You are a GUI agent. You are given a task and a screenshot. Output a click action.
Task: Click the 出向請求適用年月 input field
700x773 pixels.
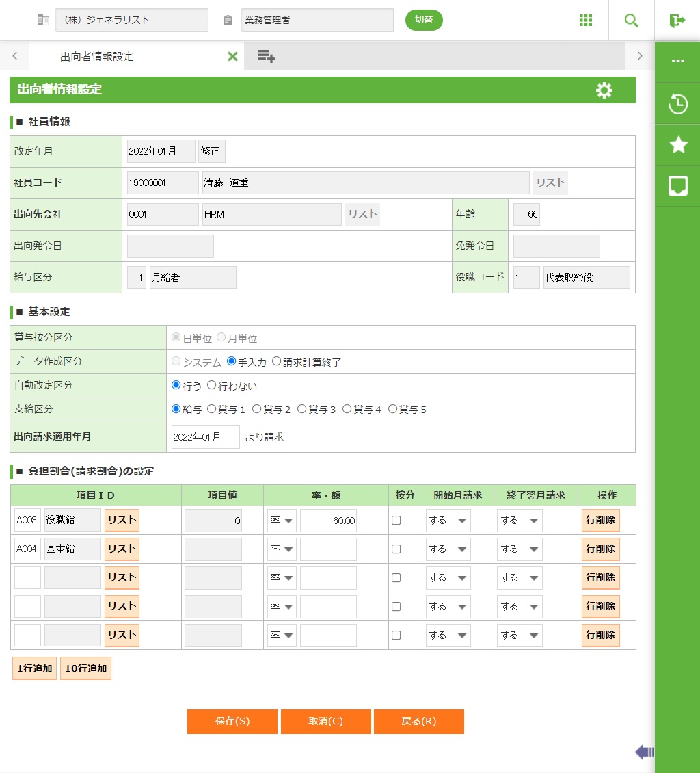coord(205,437)
